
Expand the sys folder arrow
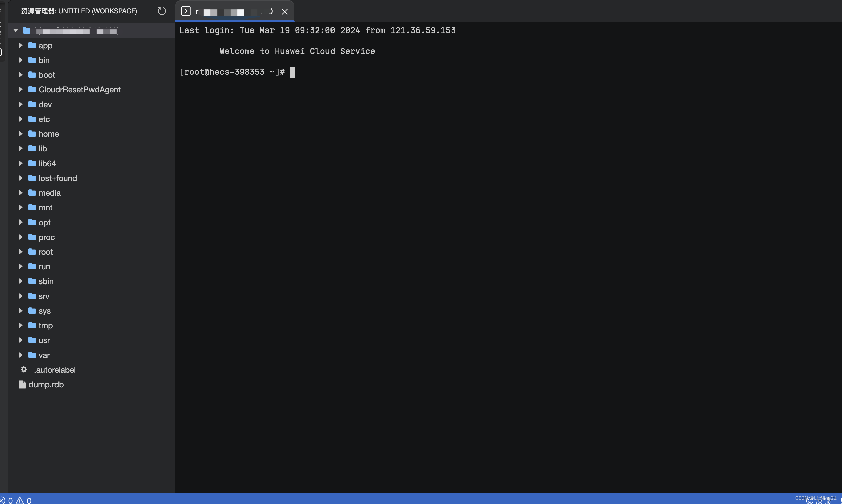click(21, 311)
